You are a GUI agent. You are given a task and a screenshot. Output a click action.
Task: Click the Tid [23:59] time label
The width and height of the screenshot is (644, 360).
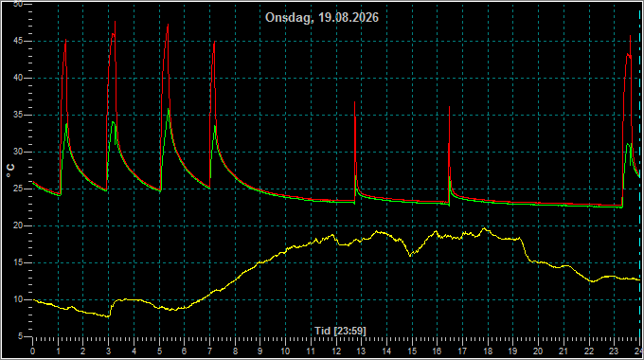pyautogui.click(x=340, y=331)
